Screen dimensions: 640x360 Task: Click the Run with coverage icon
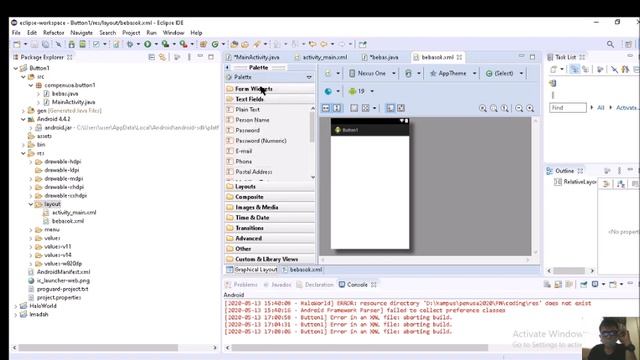[165, 44]
